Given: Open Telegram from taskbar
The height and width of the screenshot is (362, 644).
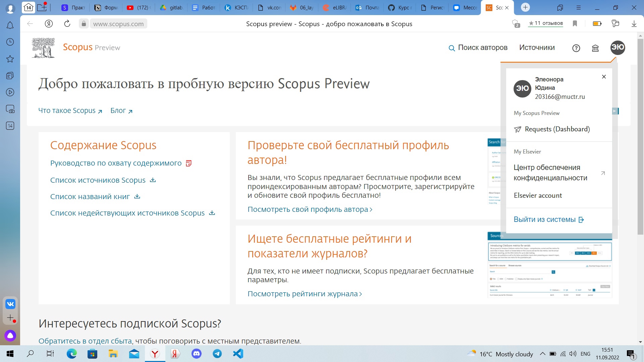Looking at the screenshot, I should 217,354.
